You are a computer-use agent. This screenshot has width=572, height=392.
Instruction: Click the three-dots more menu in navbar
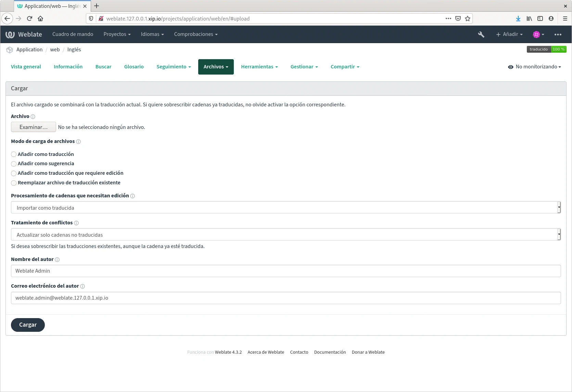coord(558,35)
